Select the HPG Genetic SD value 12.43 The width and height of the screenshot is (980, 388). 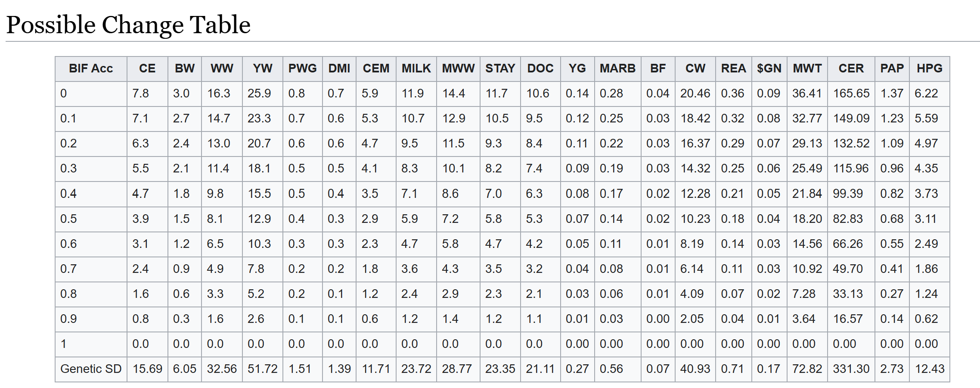[x=929, y=369]
